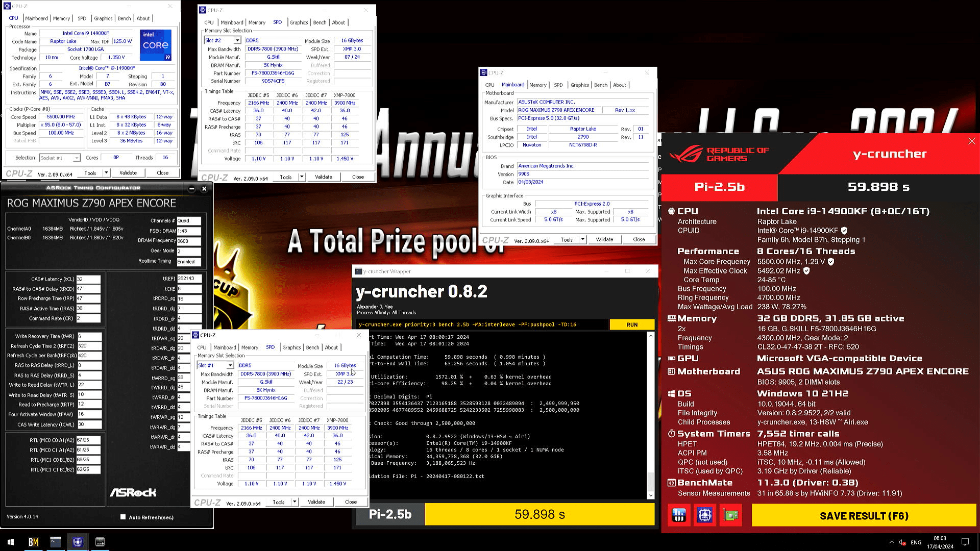Click verified shield next to 5492.02 MHz

coord(806,271)
